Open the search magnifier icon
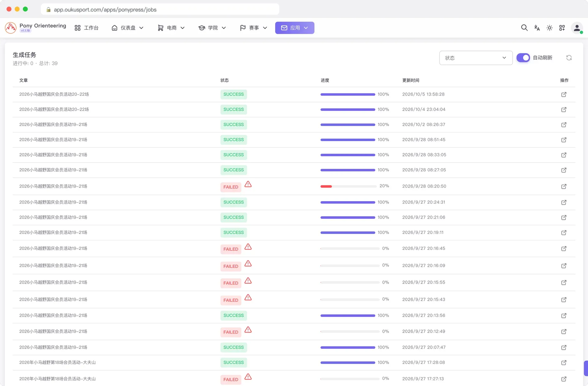 click(524, 28)
